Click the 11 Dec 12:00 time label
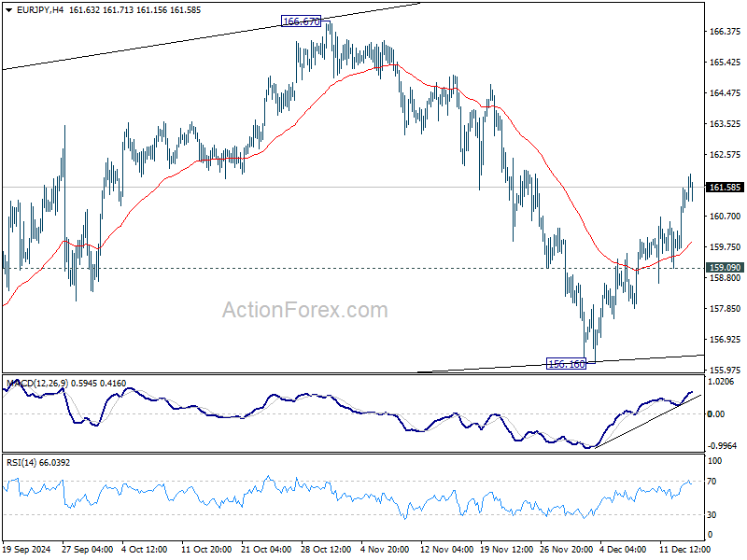 click(685, 550)
